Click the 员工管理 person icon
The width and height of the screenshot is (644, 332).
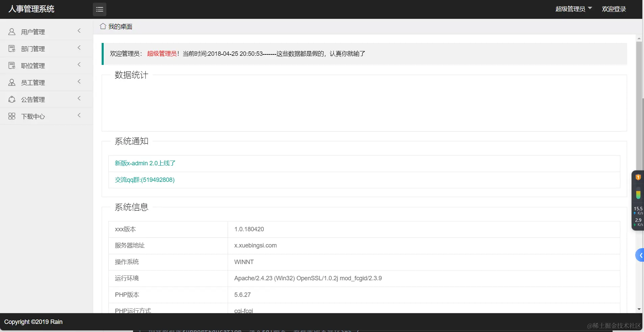12,82
